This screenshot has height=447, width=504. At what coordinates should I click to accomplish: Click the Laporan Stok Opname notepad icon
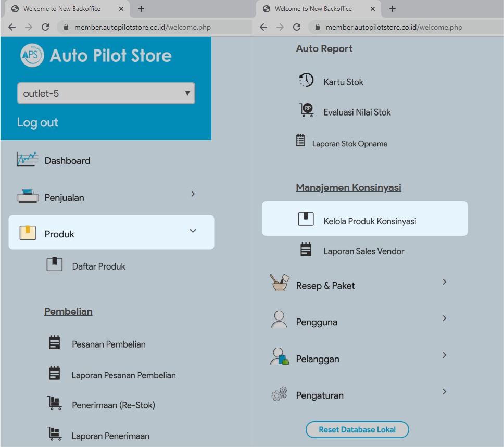pos(300,140)
